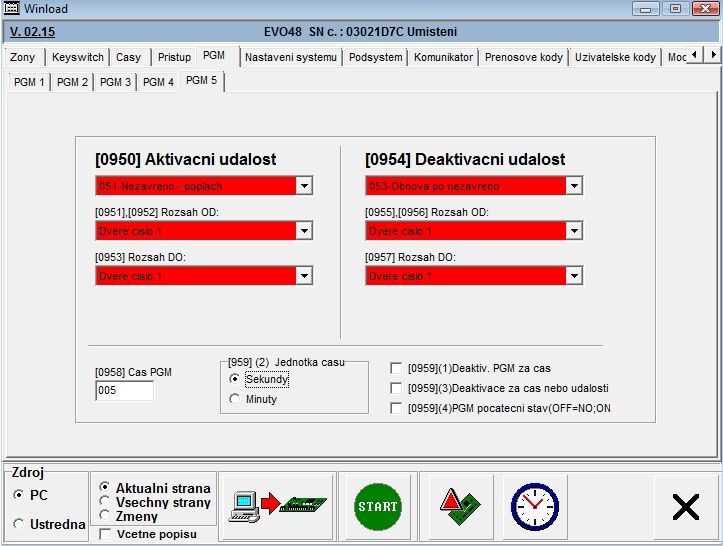Toggle the Vcetne popisu checkbox

(106, 534)
